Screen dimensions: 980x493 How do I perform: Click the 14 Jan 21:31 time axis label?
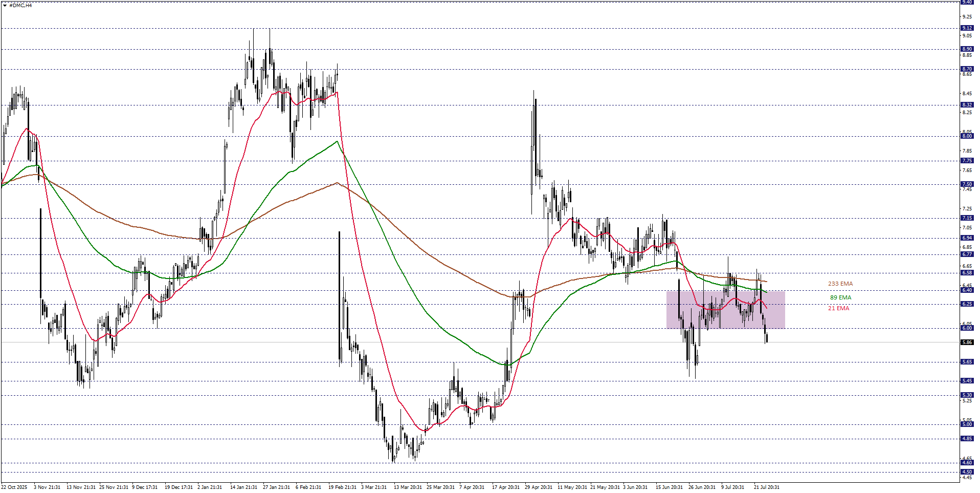[x=243, y=487]
